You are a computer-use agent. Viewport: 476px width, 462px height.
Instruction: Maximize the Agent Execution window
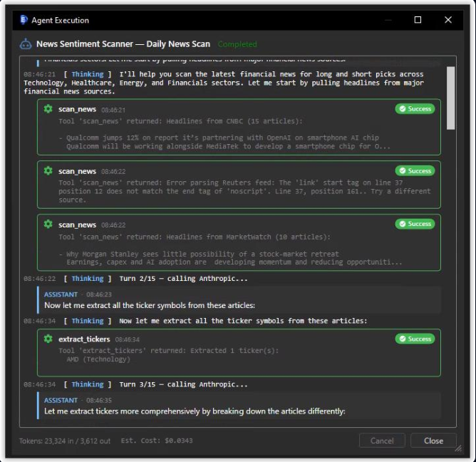[418, 20]
